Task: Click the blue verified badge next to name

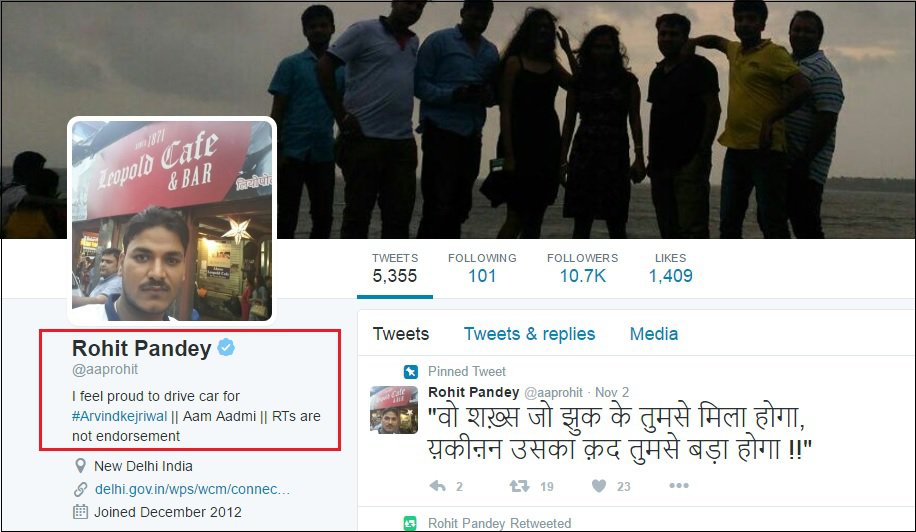Action: click(x=226, y=347)
